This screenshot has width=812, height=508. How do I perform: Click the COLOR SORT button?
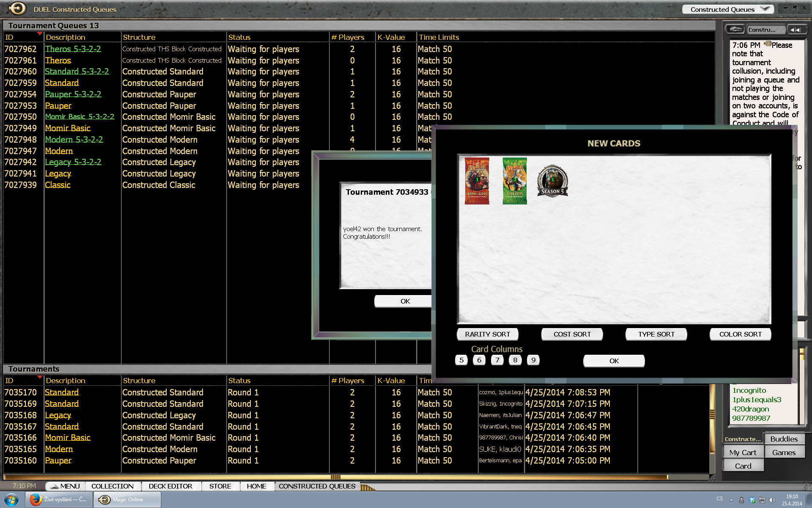741,334
